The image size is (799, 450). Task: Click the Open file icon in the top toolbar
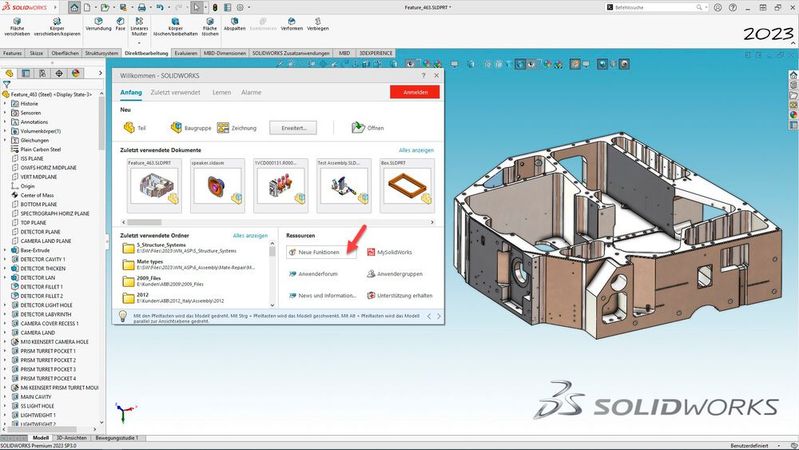[x=105, y=8]
